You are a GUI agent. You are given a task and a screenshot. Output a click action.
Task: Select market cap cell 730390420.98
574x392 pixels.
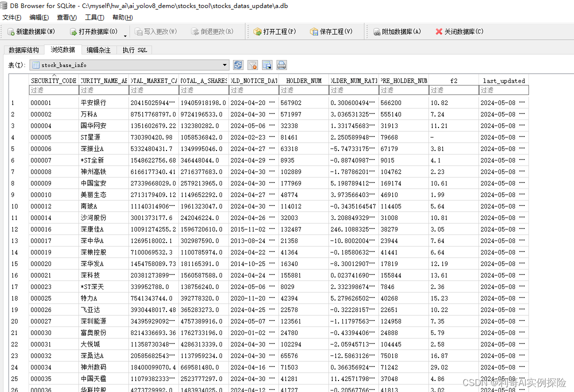pyautogui.click(x=154, y=137)
